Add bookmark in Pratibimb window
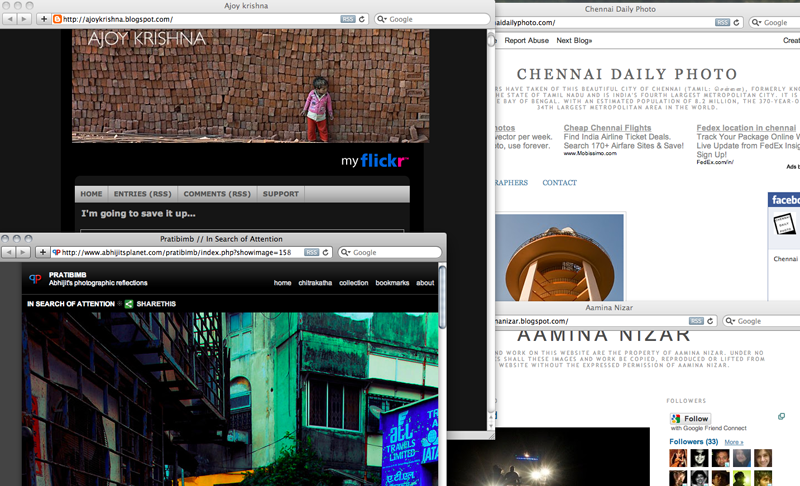The height and width of the screenshot is (486, 800). coord(42,252)
